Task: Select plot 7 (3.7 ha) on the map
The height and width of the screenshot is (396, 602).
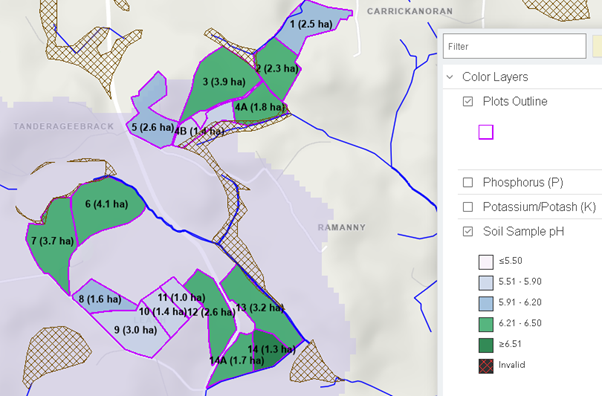Action: pos(52,241)
